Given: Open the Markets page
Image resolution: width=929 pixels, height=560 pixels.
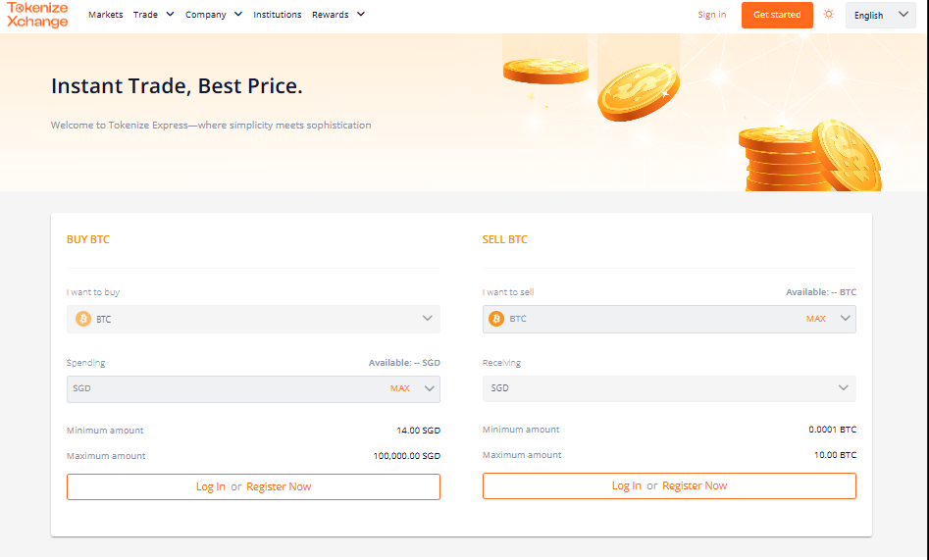Looking at the screenshot, I should click(106, 15).
